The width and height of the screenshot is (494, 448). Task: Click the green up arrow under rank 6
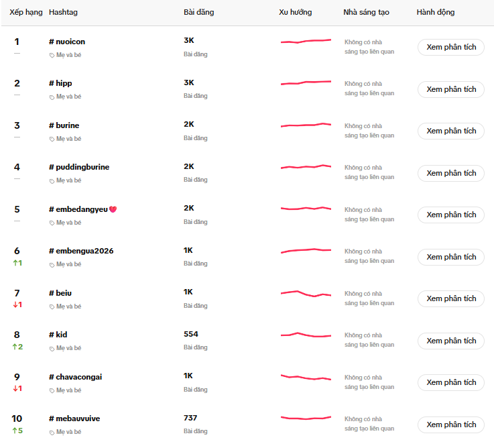[15, 263]
